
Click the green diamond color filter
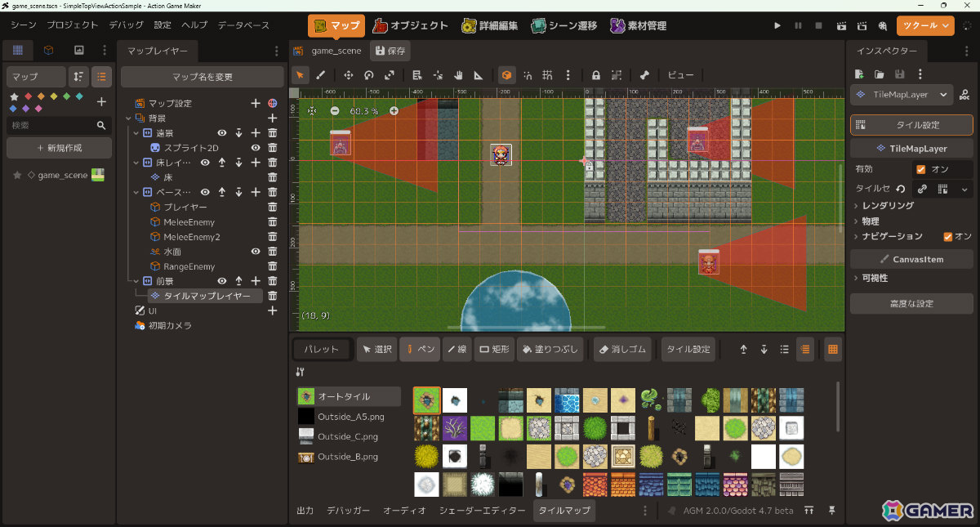click(x=66, y=96)
